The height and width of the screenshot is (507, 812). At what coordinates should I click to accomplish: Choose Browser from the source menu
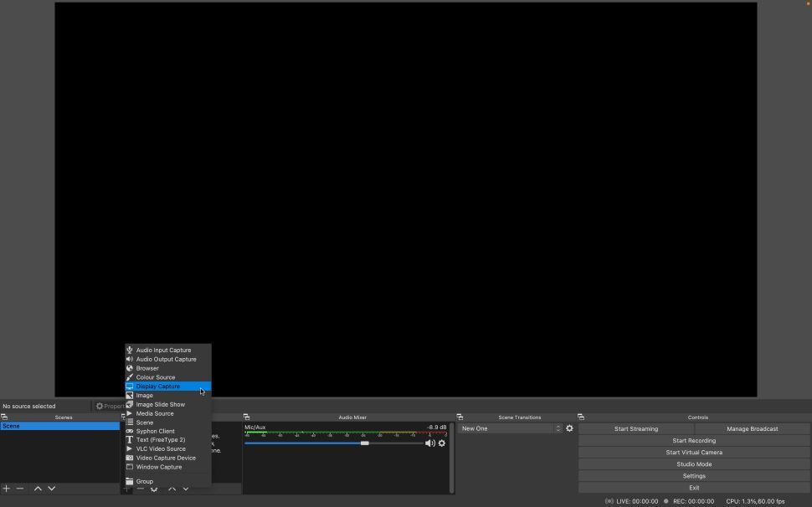tap(167, 368)
